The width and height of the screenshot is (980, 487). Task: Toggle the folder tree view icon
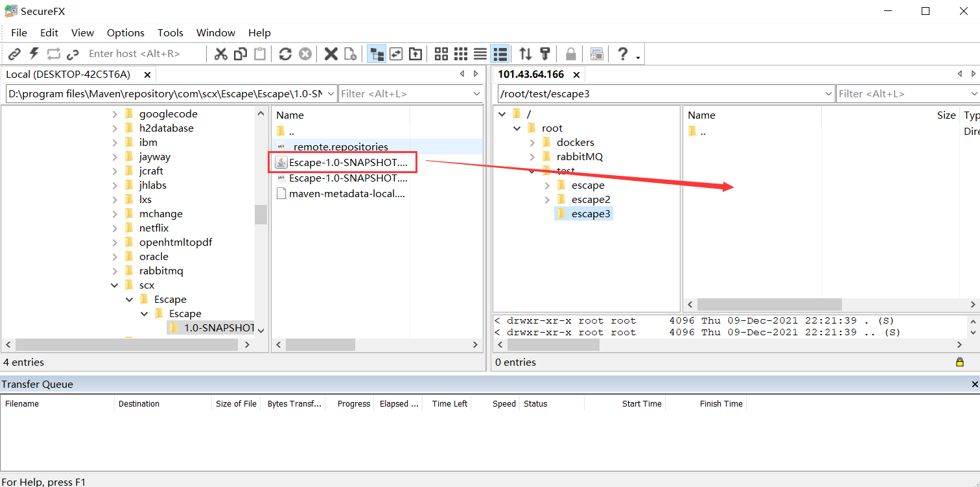(x=377, y=54)
